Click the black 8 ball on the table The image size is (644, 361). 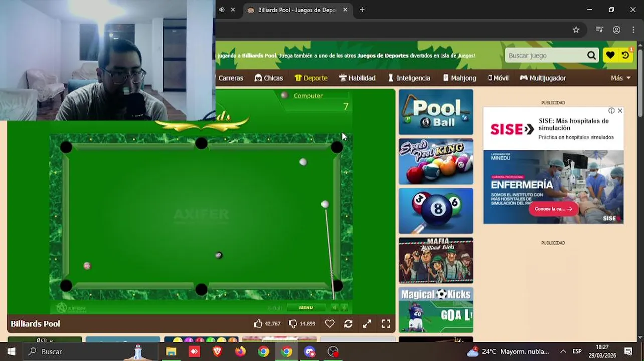[x=219, y=255]
